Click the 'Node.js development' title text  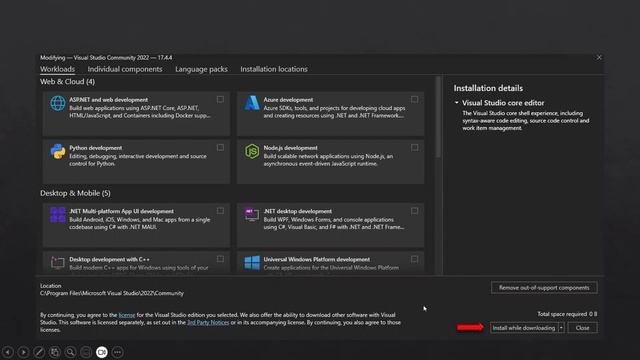click(x=290, y=148)
